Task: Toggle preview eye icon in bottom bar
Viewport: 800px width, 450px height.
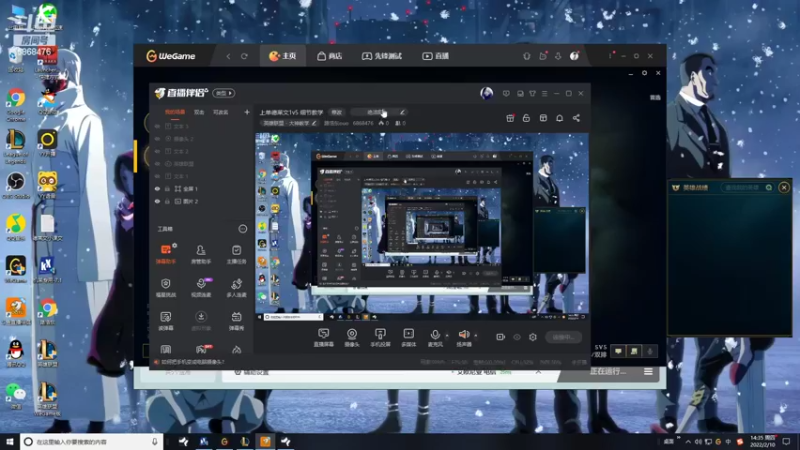Action: [x=517, y=337]
